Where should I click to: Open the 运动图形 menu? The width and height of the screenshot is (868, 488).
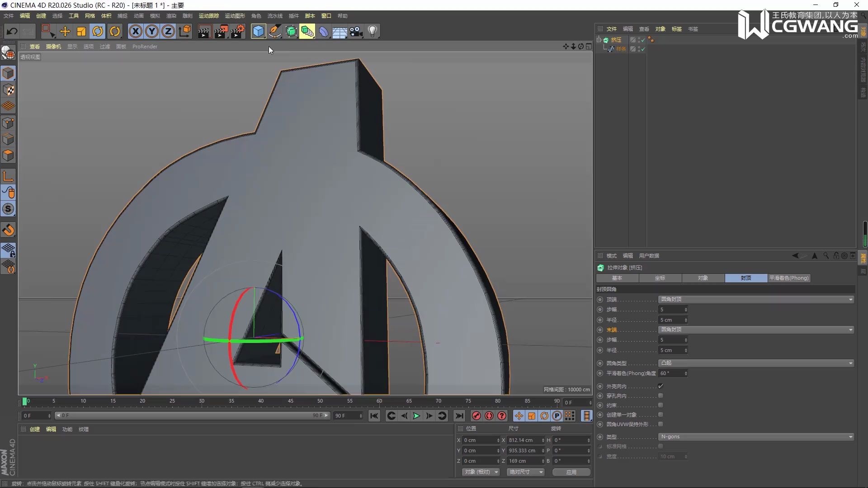(x=235, y=16)
